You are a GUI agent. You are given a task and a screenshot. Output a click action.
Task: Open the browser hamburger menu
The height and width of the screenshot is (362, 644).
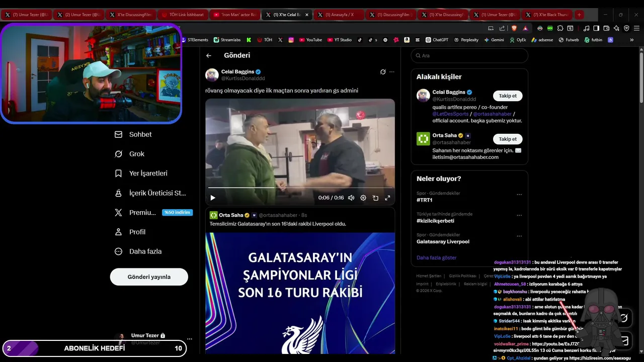tap(636, 28)
